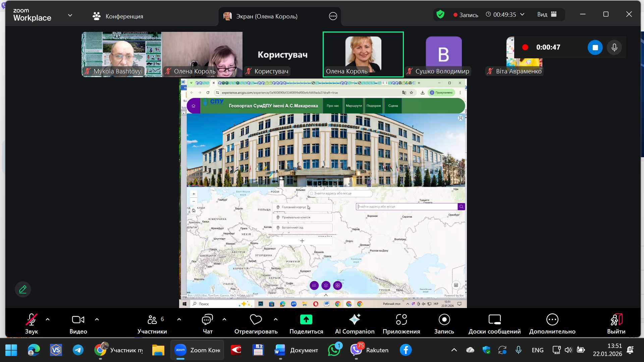Screen dimensions: 644x362
Task: Open Telegram from the Windows taskbar
Action: [78, 350]
